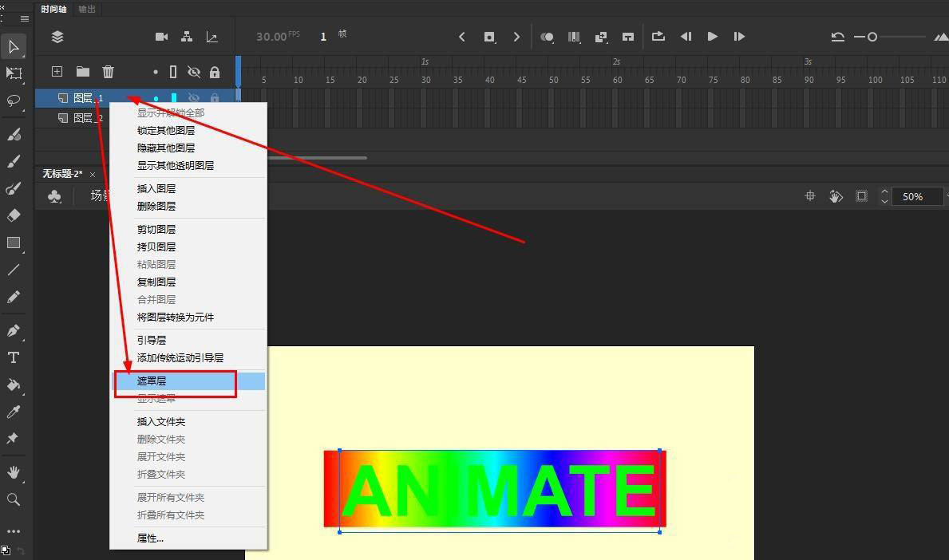
Task: Click the add camera icon
Action: point(161,37)
